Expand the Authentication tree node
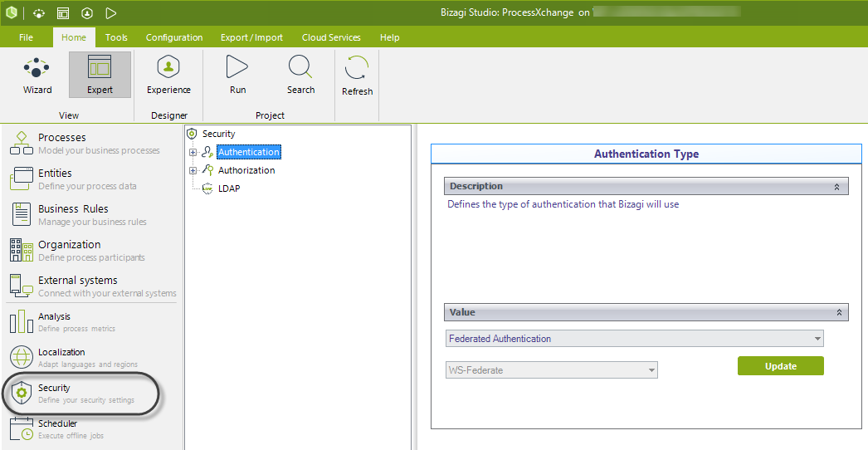 click(193, 153)
